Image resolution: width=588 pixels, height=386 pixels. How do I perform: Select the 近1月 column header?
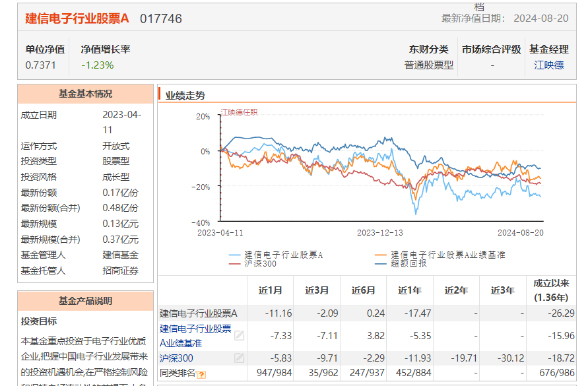pyautogui.click(x=271, y=290)
